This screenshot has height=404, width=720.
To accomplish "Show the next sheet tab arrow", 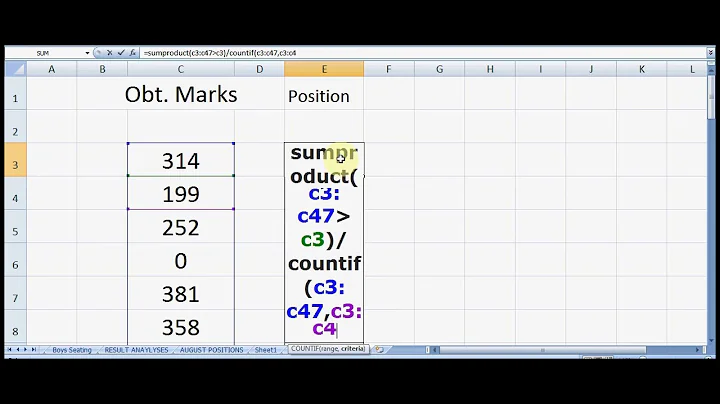I will pyautogui.click(x=25, y=350).
